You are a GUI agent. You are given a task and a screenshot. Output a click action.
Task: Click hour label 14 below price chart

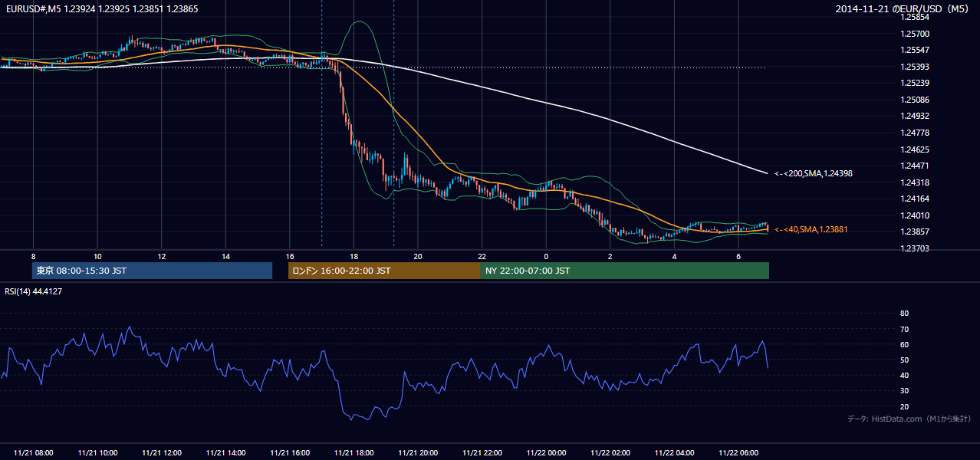[x=225, y=256]
